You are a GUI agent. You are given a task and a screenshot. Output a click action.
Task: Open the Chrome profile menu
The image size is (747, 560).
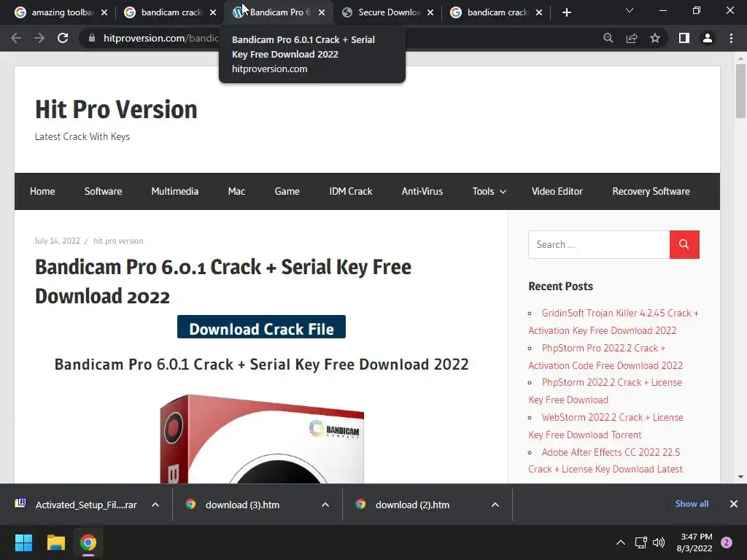tap(708, 38)
